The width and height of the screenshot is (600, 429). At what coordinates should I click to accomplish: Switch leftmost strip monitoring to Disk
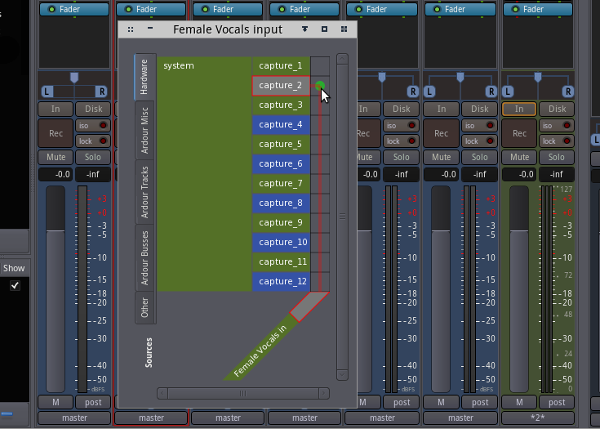(x=93, y=109)
